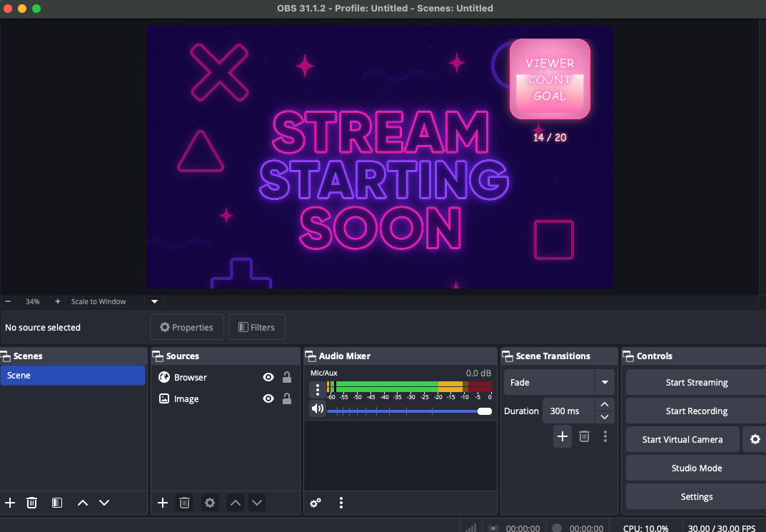Expand the transition options menu

(x=605, y=436)
